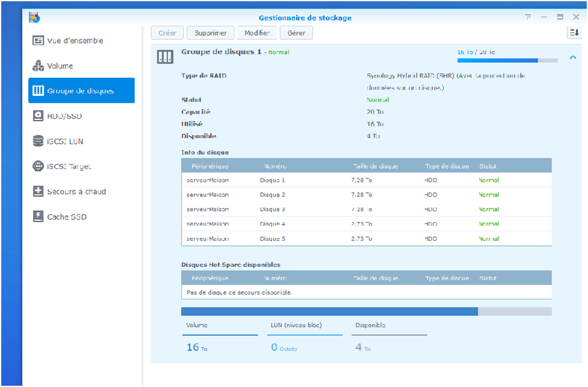
Task: Click the Groupe de disques 1 icon
Action: tap(165, 57)
